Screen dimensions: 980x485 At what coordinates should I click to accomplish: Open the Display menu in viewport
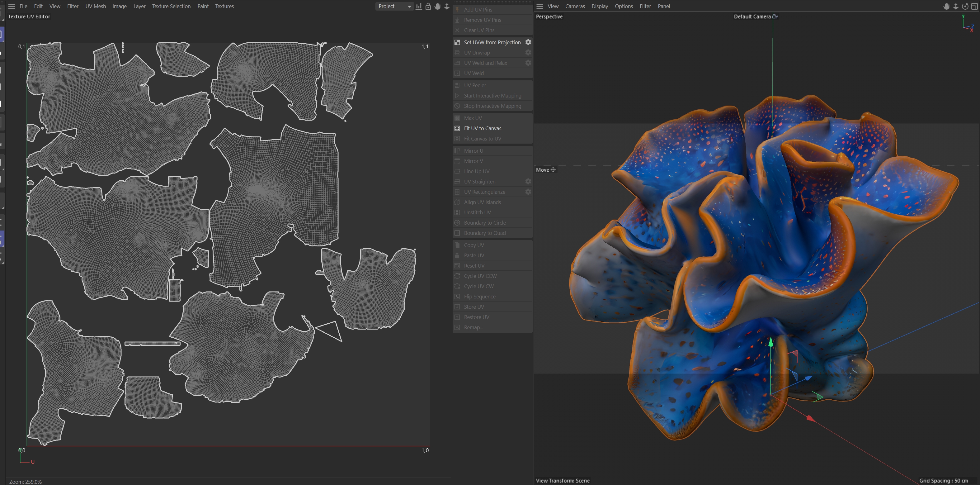(600, 7)
